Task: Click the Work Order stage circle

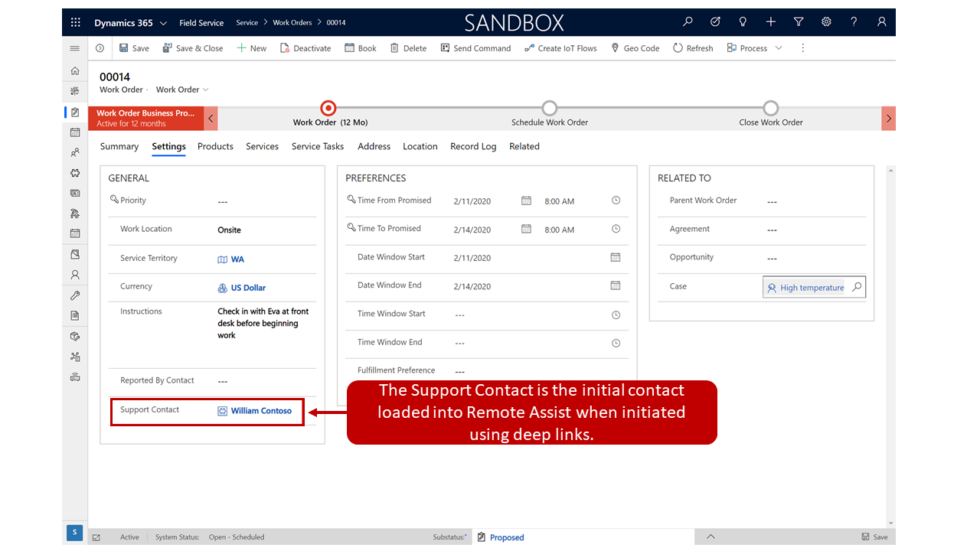Action: pyautogui.click(x=328, y=108)
